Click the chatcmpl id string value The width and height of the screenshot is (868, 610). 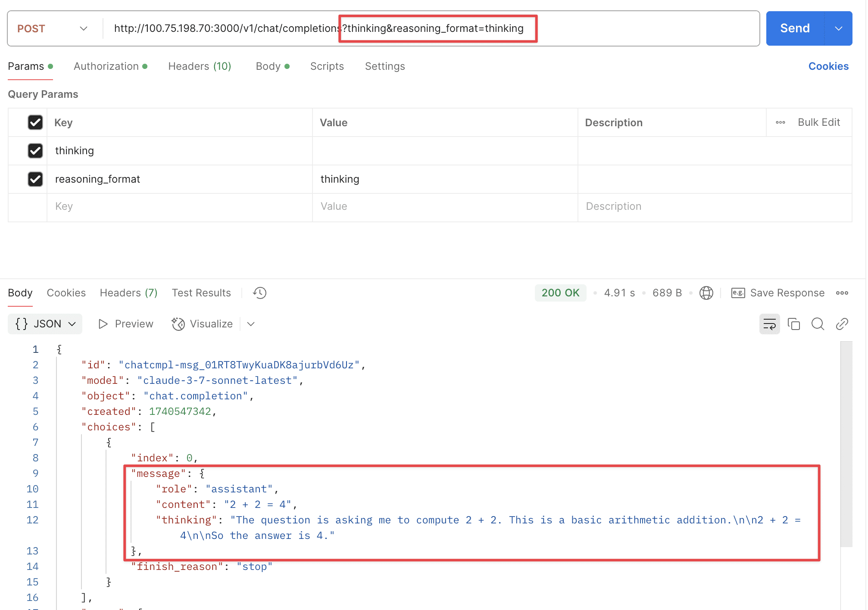(x=239, y=365)
